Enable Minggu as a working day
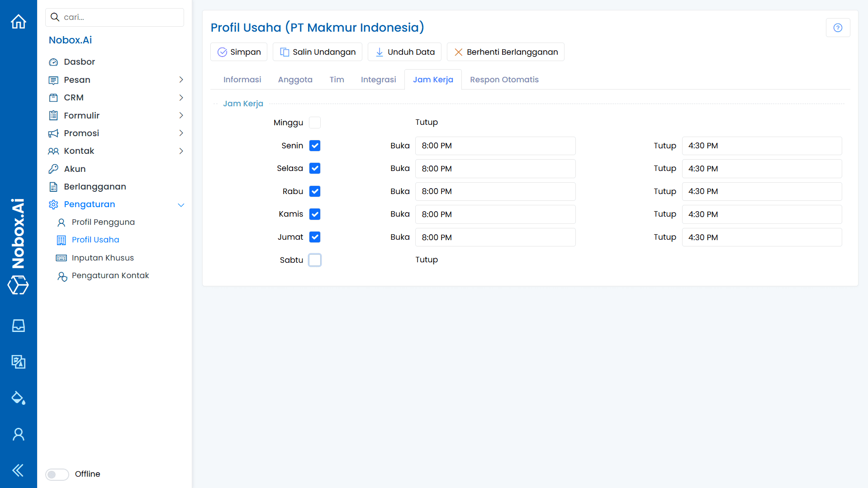 coord(315,122)
